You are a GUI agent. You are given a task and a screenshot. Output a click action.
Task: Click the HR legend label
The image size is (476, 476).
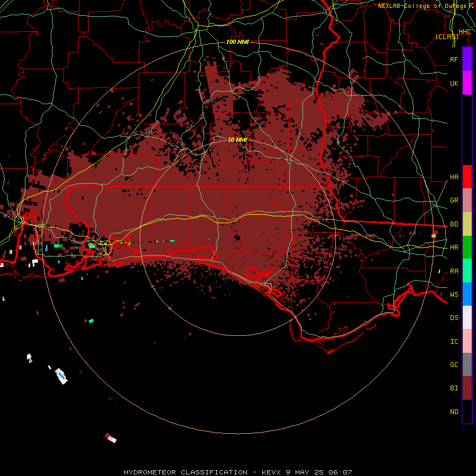[454, 248]
